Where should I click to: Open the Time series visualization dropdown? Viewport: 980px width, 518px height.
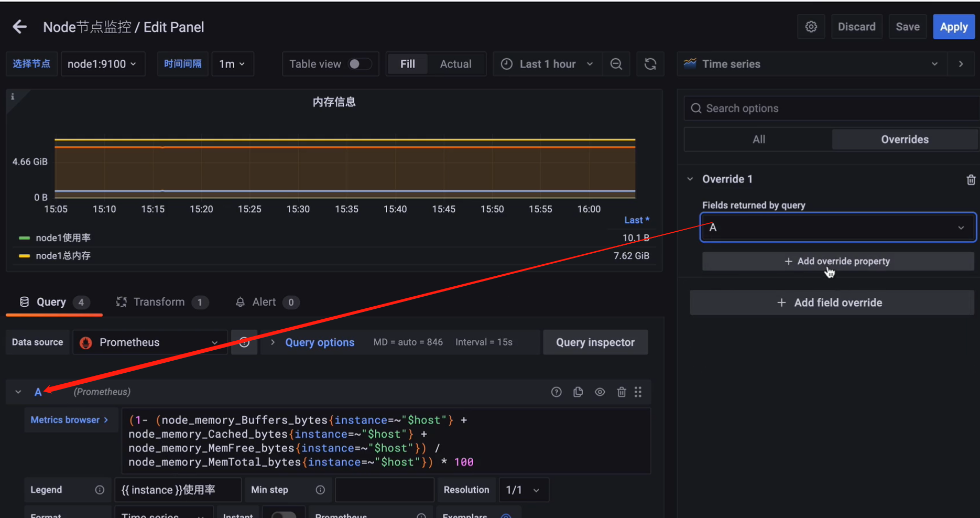pos(934,63)
